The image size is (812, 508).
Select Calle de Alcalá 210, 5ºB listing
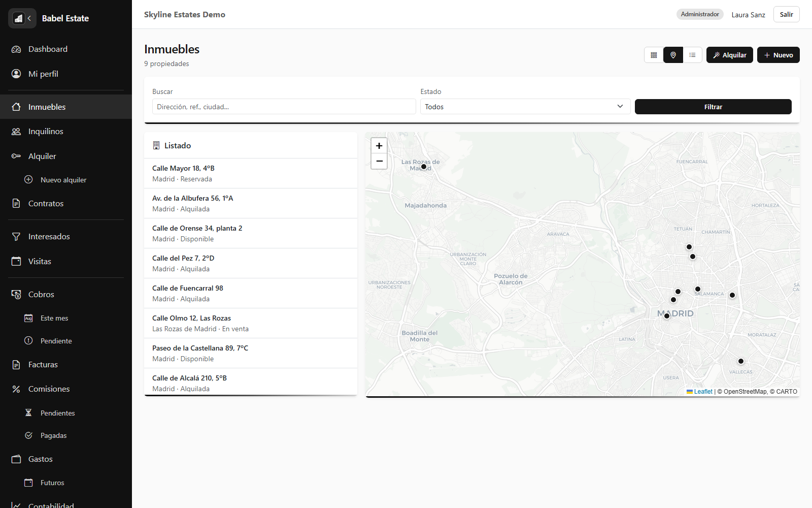tap(251, 382)
